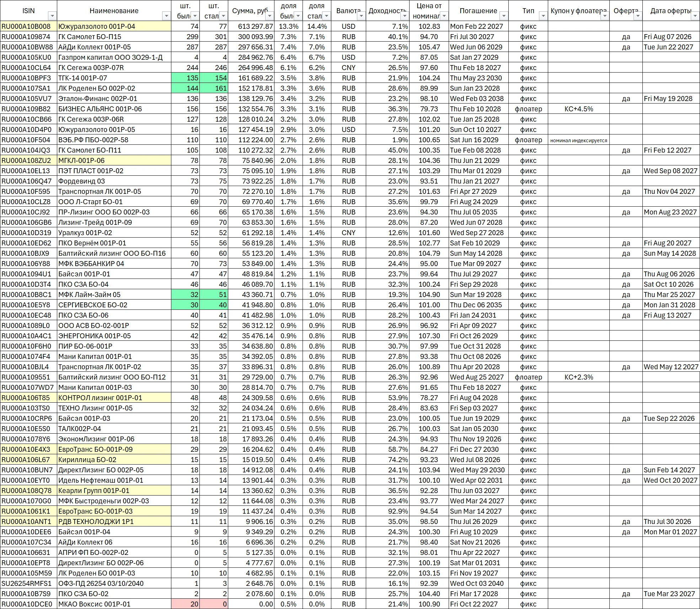Click the name cell 'МКАО Воксис 001P-01'

(114, 604)
